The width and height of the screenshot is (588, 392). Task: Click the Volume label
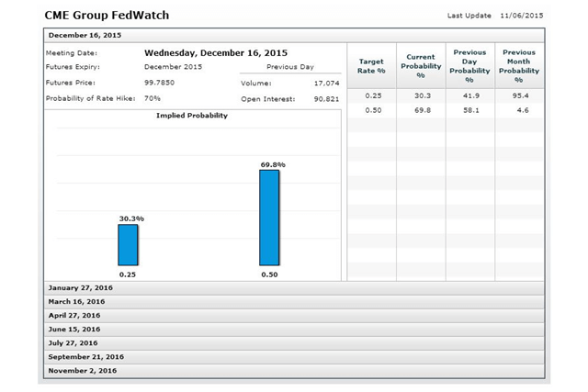point(256,84)
